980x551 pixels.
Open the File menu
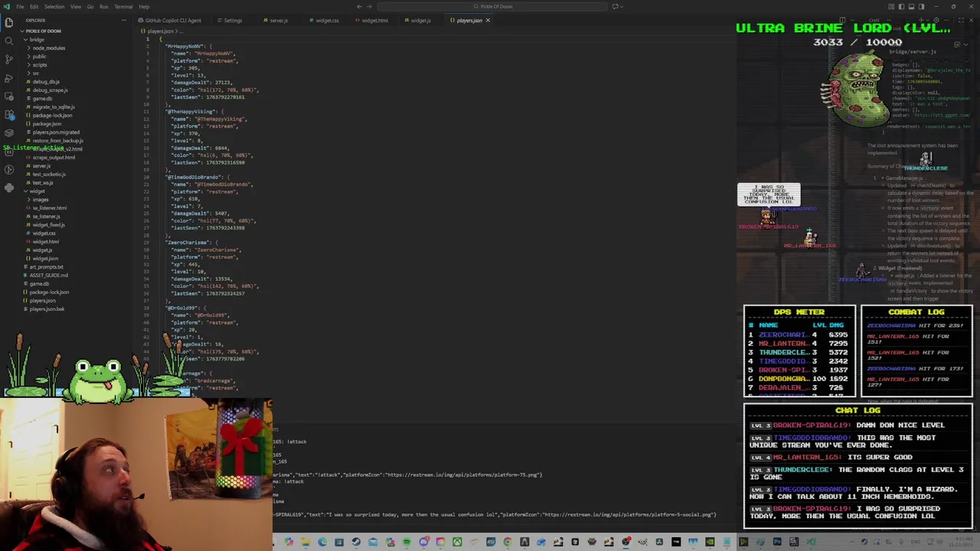(20, 6)
